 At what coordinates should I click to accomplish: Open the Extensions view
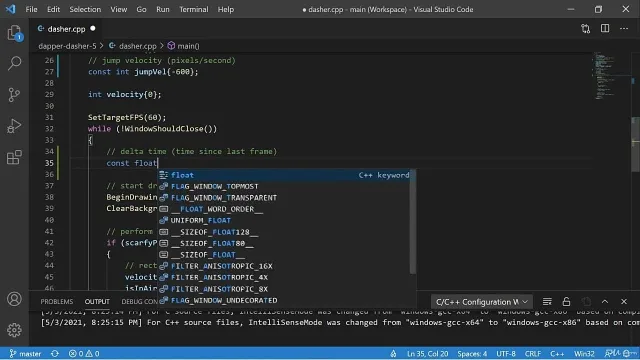(14, 157)
